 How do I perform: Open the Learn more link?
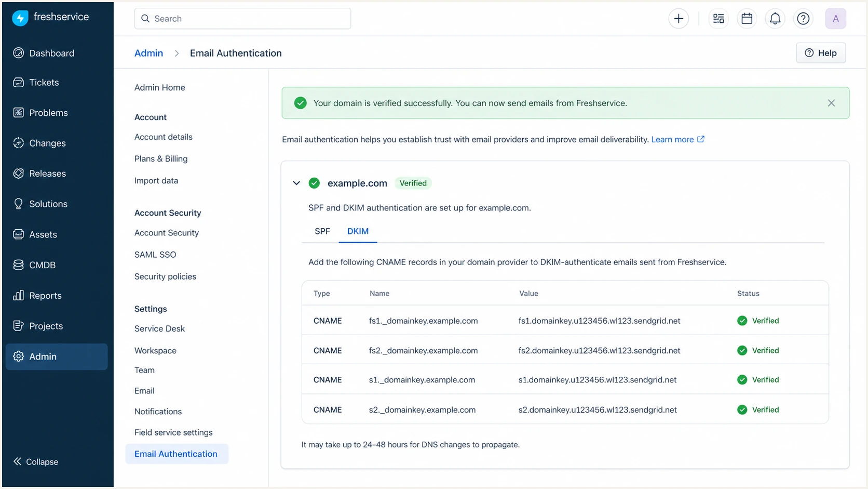677,139
